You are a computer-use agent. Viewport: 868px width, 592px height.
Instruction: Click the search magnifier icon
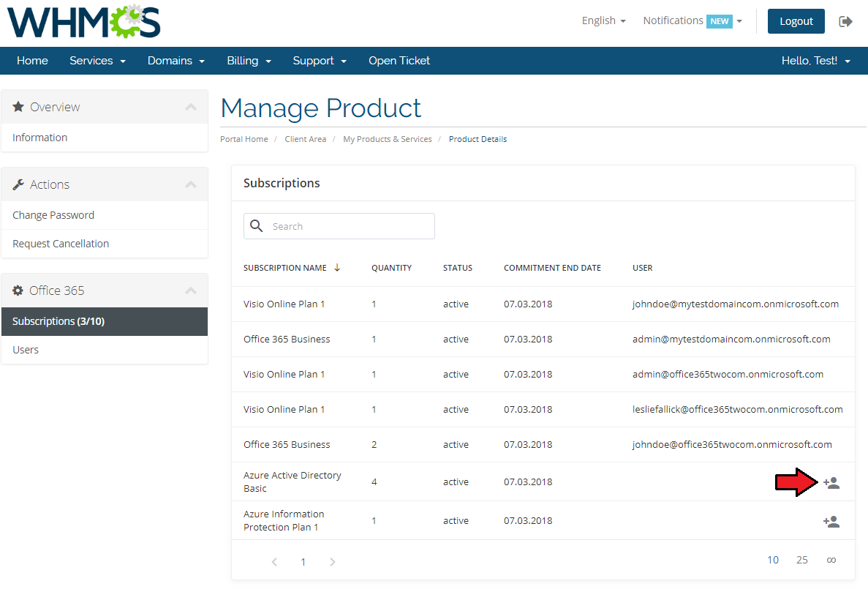pyautogui.click(x=256, y=226)
